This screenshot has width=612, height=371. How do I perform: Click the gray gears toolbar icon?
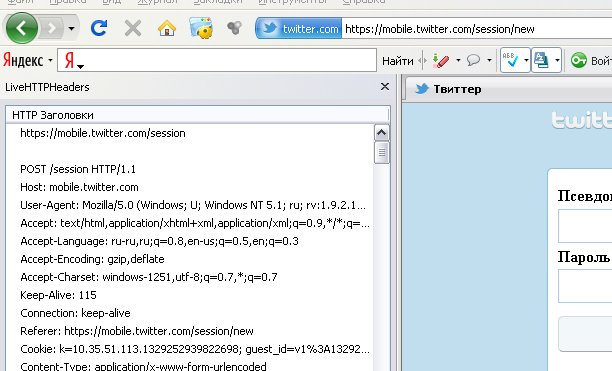(234, 28)
